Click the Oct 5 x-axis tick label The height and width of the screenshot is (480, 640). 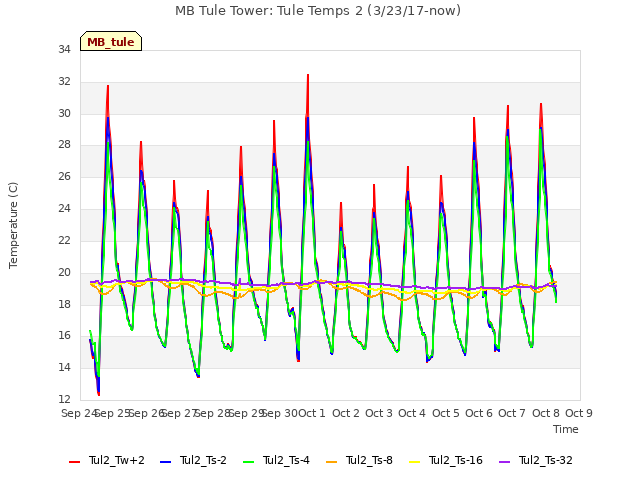[446, 413]
